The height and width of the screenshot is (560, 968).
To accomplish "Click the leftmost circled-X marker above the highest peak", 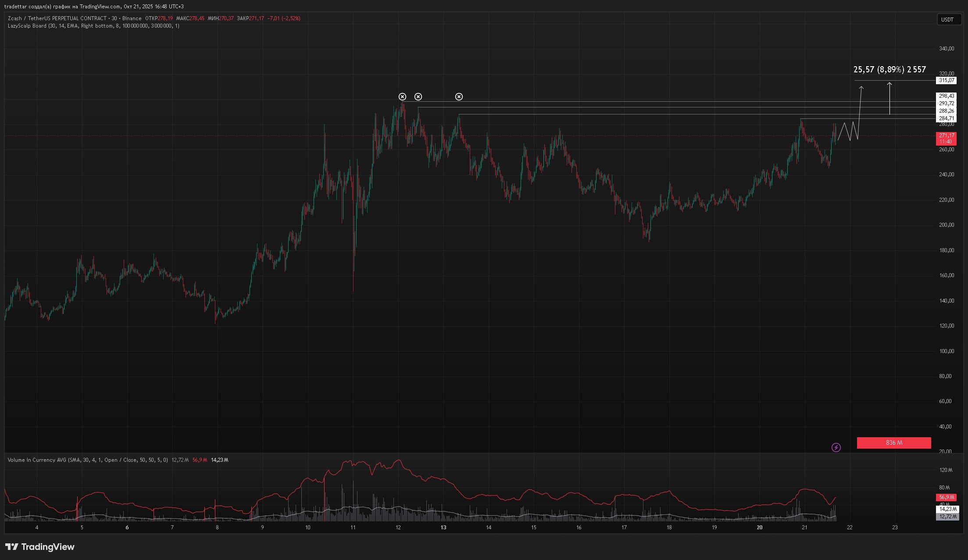I will tap(402, 96).
